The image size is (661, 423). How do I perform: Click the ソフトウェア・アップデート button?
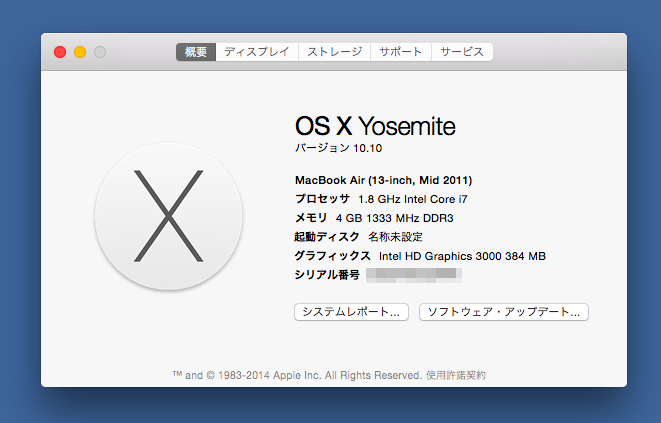(x=504, y=312)
